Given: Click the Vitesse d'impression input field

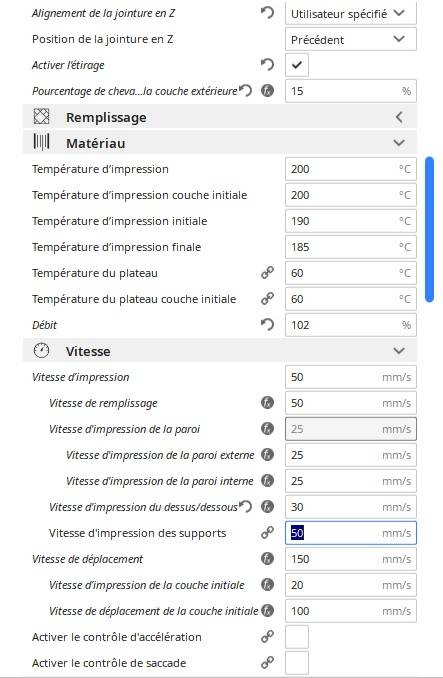Looking at the screenshot, I should [351, 377].
